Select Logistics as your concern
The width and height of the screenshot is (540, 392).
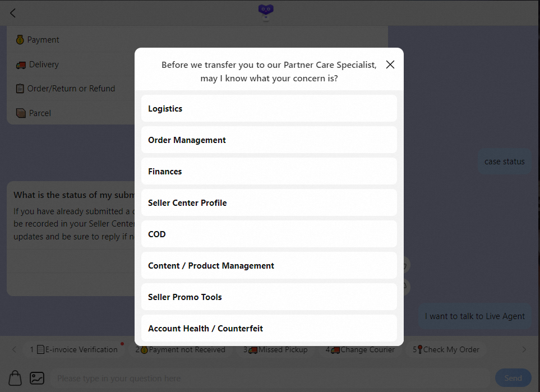[x=269, y=109]
